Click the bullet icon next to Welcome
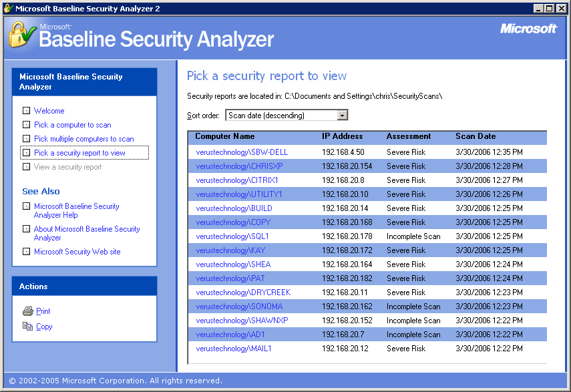571x392 pixels. point(26,111)
